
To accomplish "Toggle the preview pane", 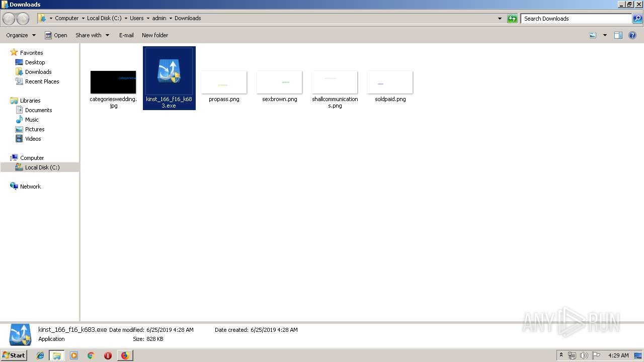I will pos(618,35).
